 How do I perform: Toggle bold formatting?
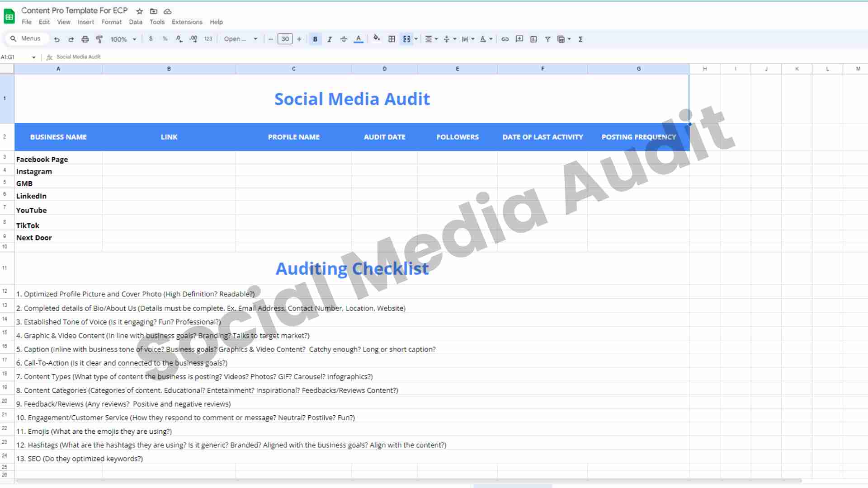coord(315,39)
